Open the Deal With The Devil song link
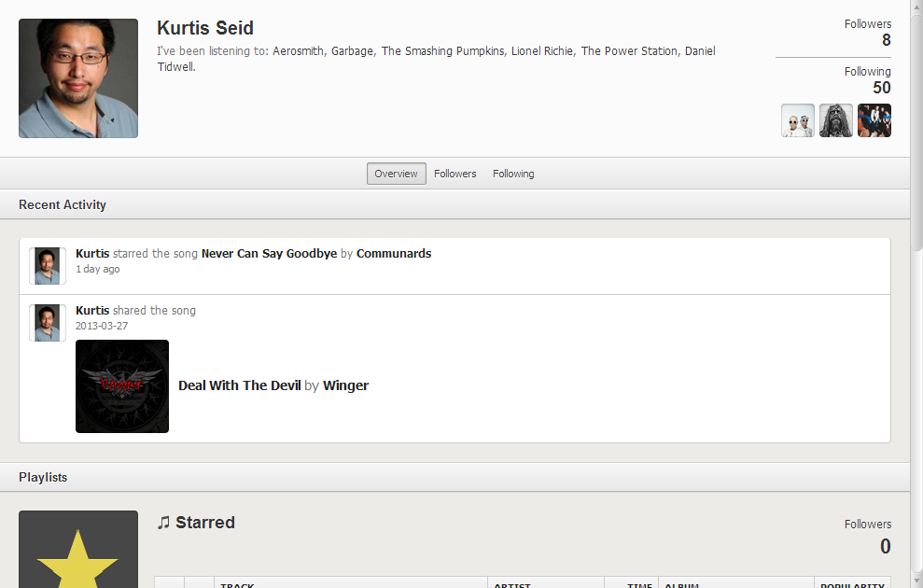The image size is (923, 588). [239, 385]
